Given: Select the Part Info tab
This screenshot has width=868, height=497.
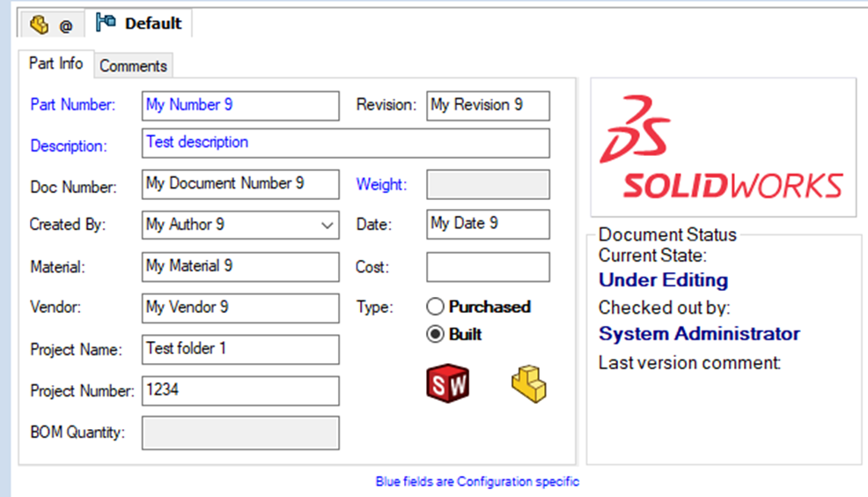Looking at the screenshot, I should tap(56, 63).
